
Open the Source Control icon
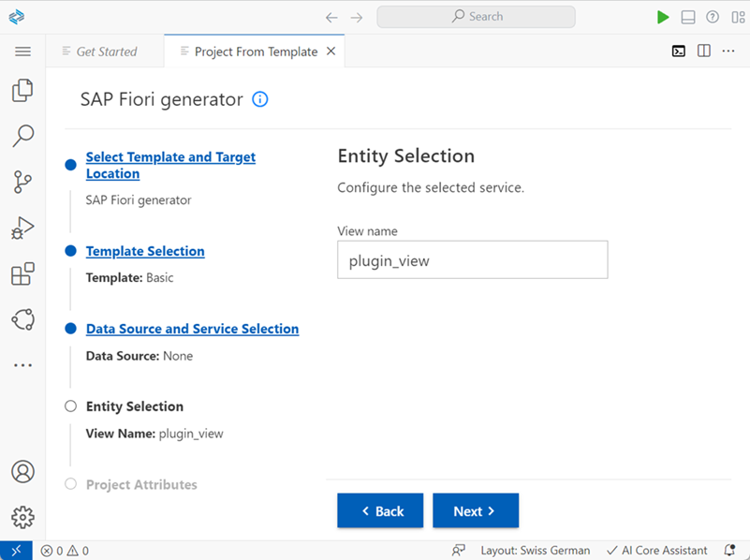coord(22,182)
